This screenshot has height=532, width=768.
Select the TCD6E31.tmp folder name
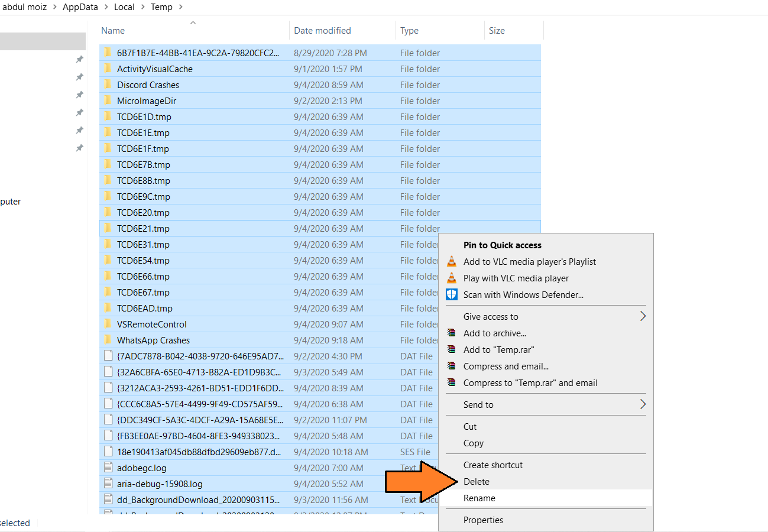point(143,244)
